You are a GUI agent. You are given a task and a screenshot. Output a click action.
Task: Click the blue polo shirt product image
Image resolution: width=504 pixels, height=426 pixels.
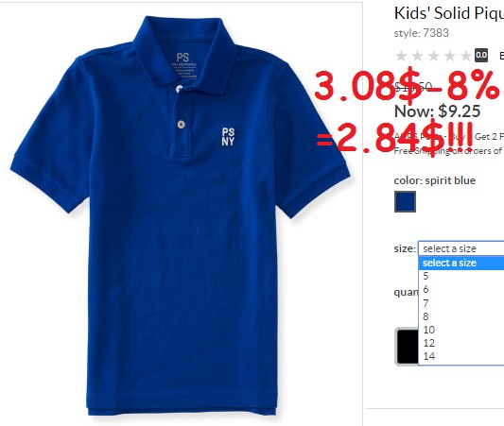(x=180, y=215)
